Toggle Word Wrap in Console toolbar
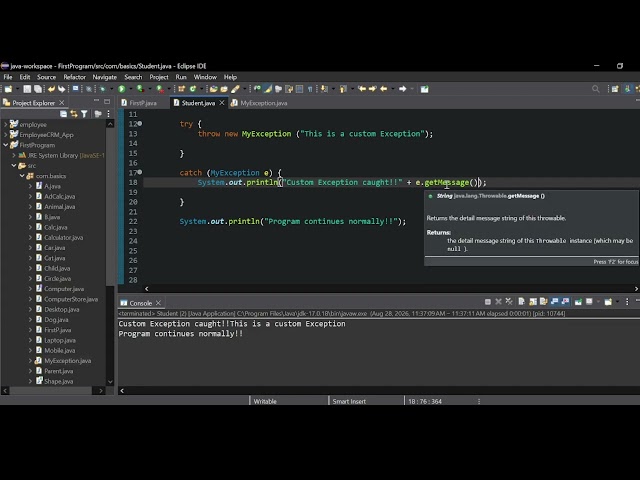 click(543, 302)
